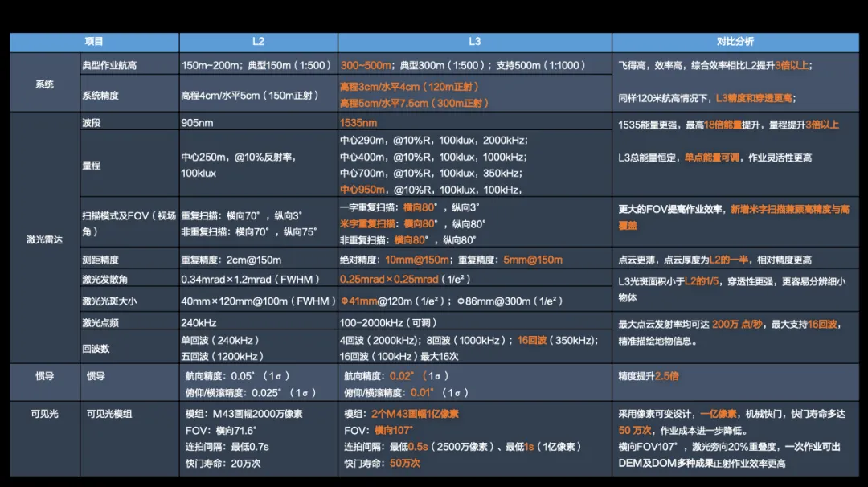This screenshot has height=487, width=868.
Task: Click the '激光发散角' row label
Action: coord(104,280)
